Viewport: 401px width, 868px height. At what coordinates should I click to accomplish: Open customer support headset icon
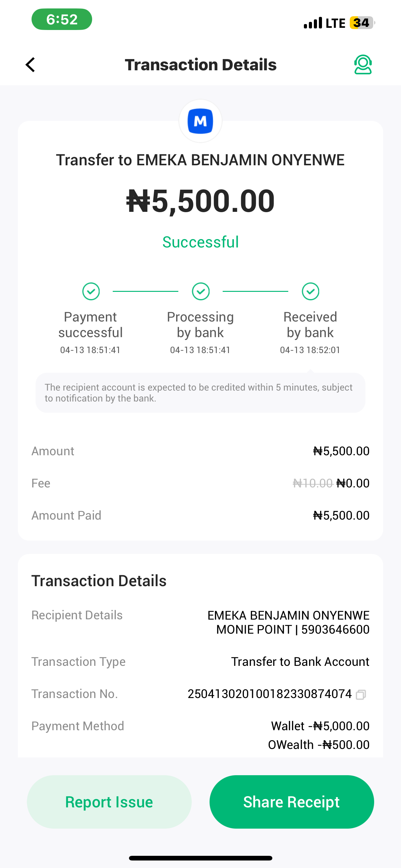pyautogui.click(x=363, y=65)
